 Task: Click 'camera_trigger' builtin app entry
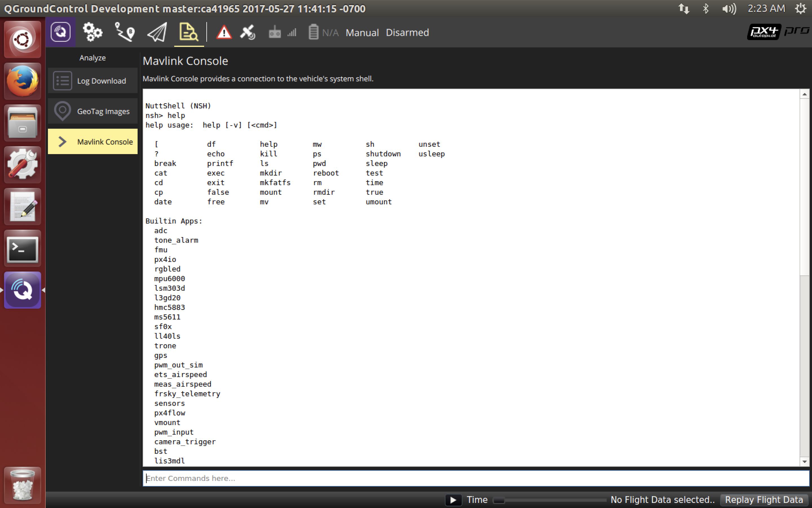(x=185, y=442)
